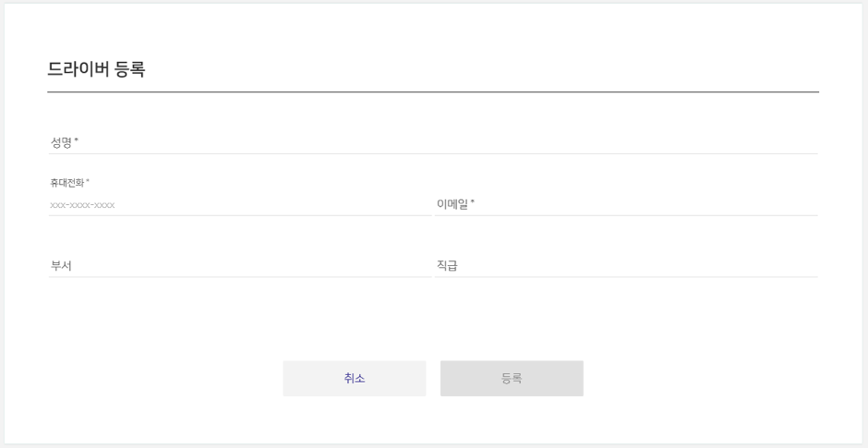Click the horizontal divider under the title

pos(433,92)
